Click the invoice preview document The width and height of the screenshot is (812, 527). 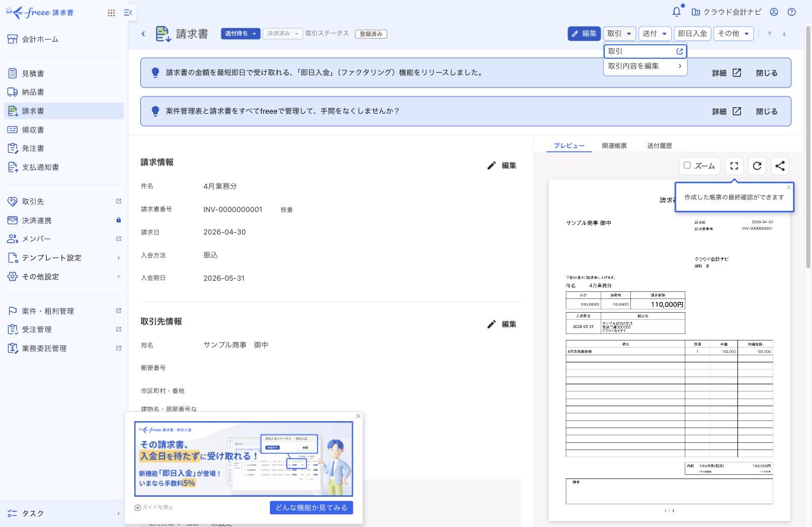pyautogui.click(x=669, y=350)
